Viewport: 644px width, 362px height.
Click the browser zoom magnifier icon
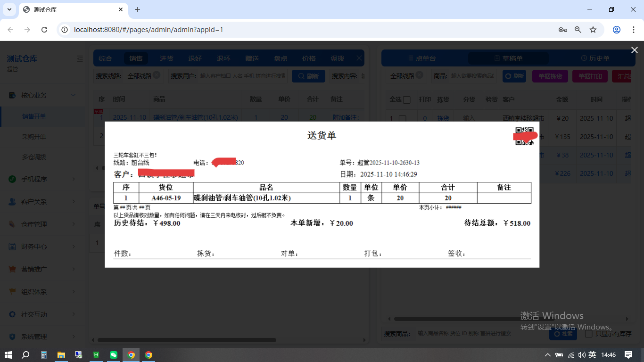pos(578,30)
